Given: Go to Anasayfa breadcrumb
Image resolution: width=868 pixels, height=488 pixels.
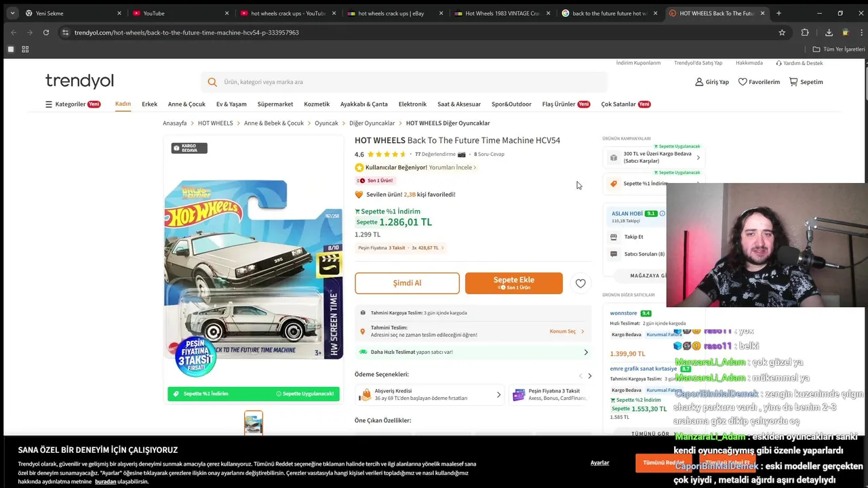Looking at the screenshot, I should pos(174,123).
